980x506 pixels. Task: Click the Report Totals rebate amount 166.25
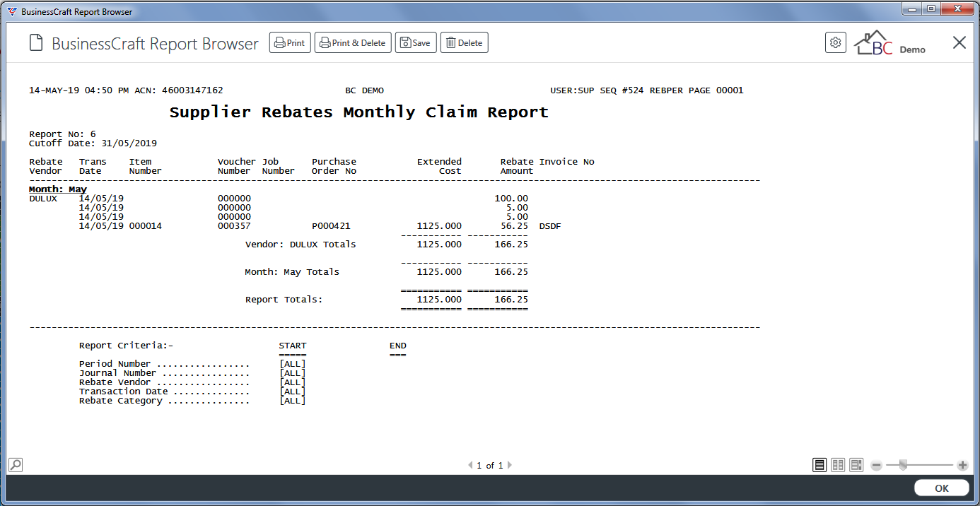tap(511, 300)
